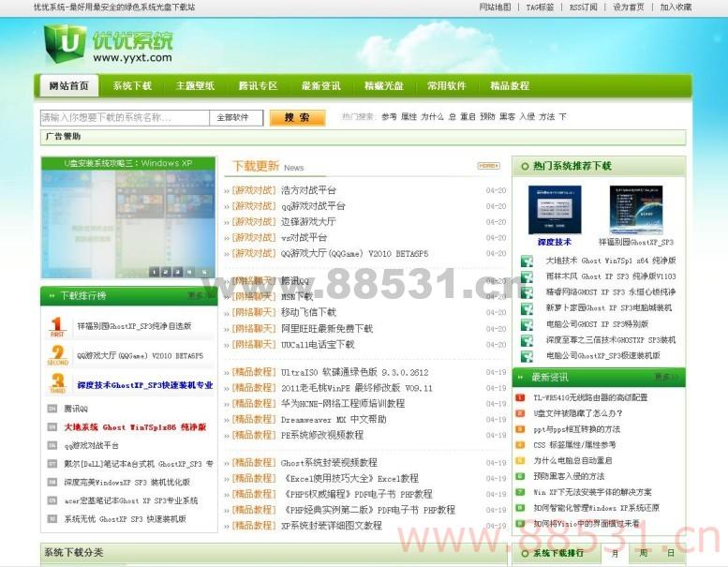The width and height of the screenshot is (728, 567).
Task: Open XP系统封装详细图文教程 entry
Action: tap(332, 525)
